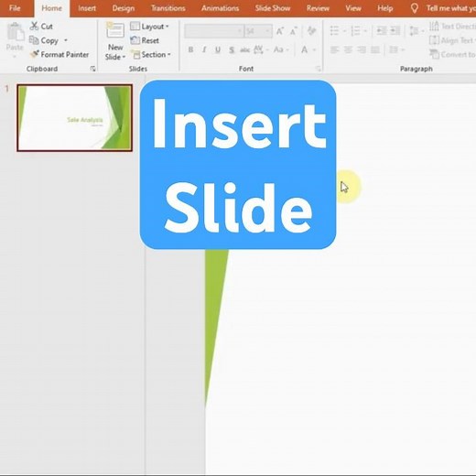Toggle Text Shadow formatting

(232, 49)
